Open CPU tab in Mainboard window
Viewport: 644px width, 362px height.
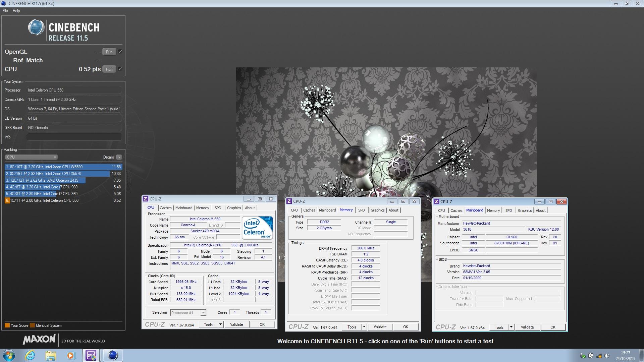tap(441, 210)
